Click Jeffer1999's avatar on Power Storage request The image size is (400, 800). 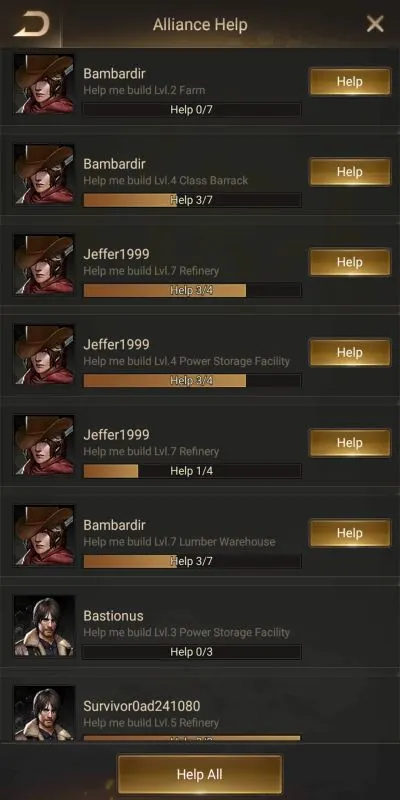coord(44,355)
